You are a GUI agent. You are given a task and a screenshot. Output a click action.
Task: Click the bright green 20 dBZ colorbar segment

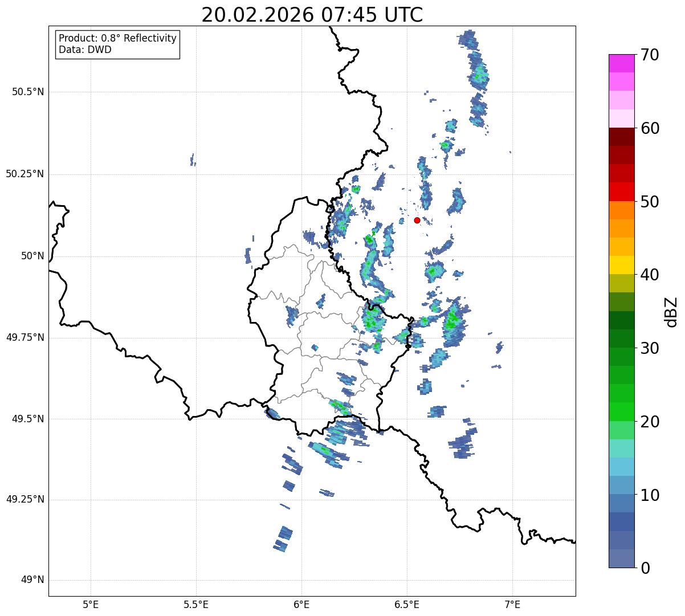pos(621,411)
